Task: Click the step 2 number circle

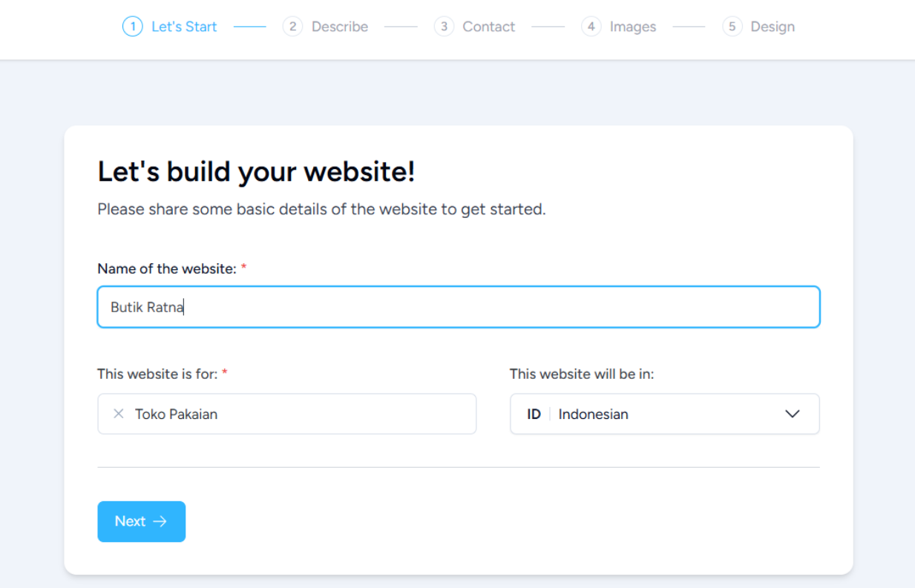Action: tap(292, 27)
